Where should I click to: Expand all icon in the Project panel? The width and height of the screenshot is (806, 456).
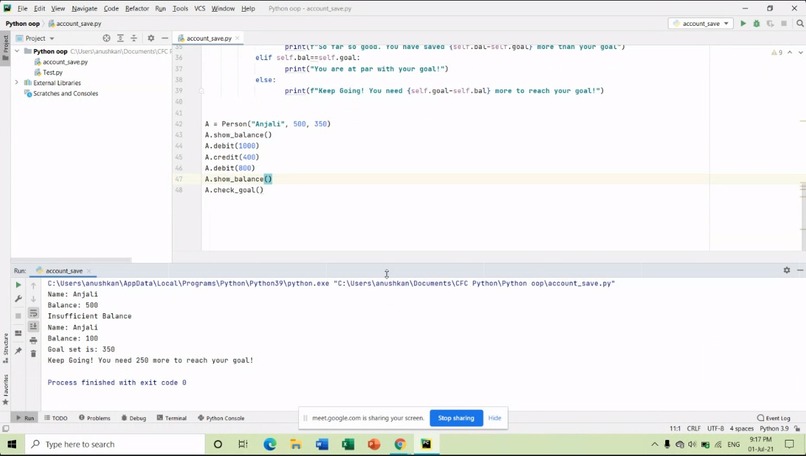coord(120,38)
